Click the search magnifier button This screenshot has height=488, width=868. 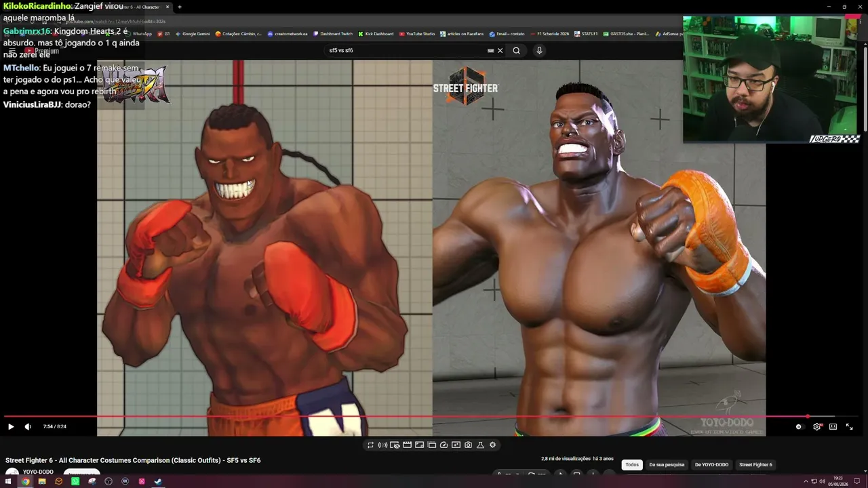pyautogui.click(x=516, y=50)
